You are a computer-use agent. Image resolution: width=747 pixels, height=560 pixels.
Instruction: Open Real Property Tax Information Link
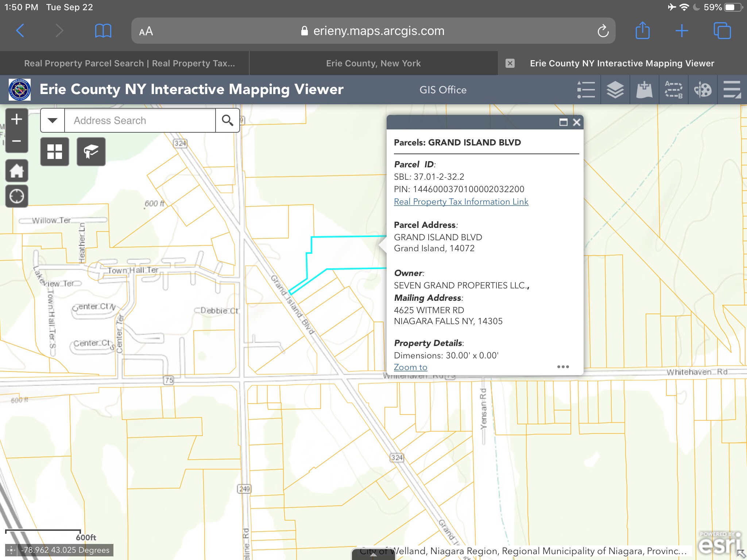click(x=461, y=202)
